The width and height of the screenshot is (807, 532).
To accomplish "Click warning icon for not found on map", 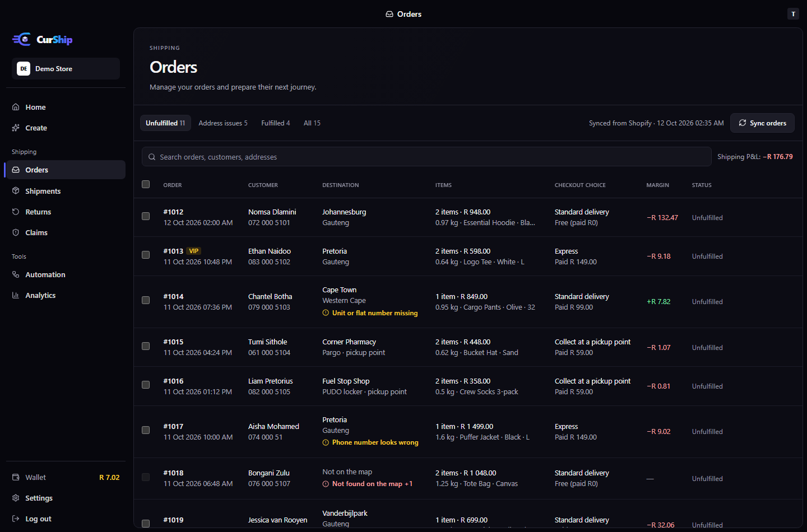I will tap(326, 484).
